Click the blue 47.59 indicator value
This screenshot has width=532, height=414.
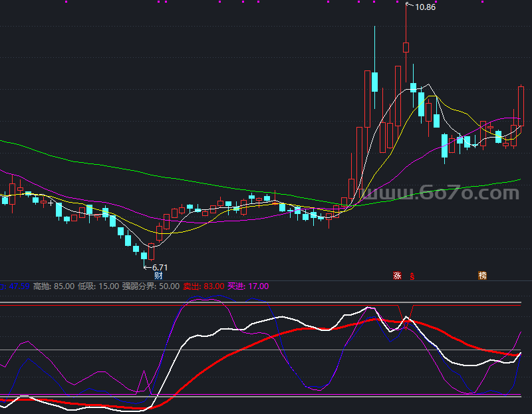click(19, 286)
